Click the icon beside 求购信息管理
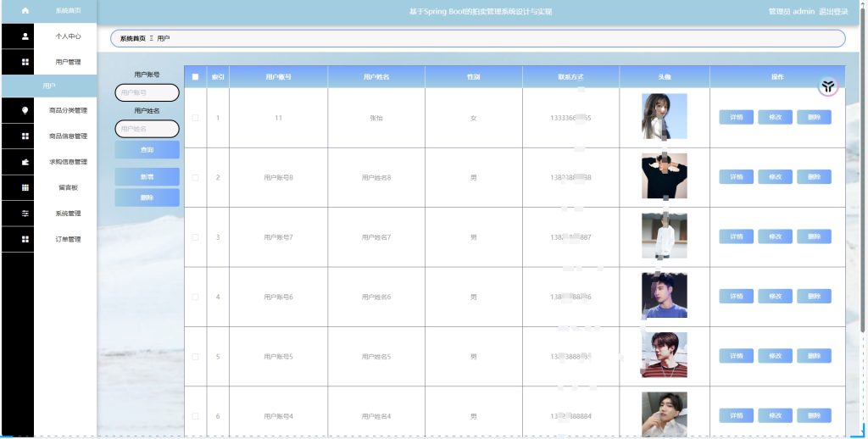 tap(25, 162)
